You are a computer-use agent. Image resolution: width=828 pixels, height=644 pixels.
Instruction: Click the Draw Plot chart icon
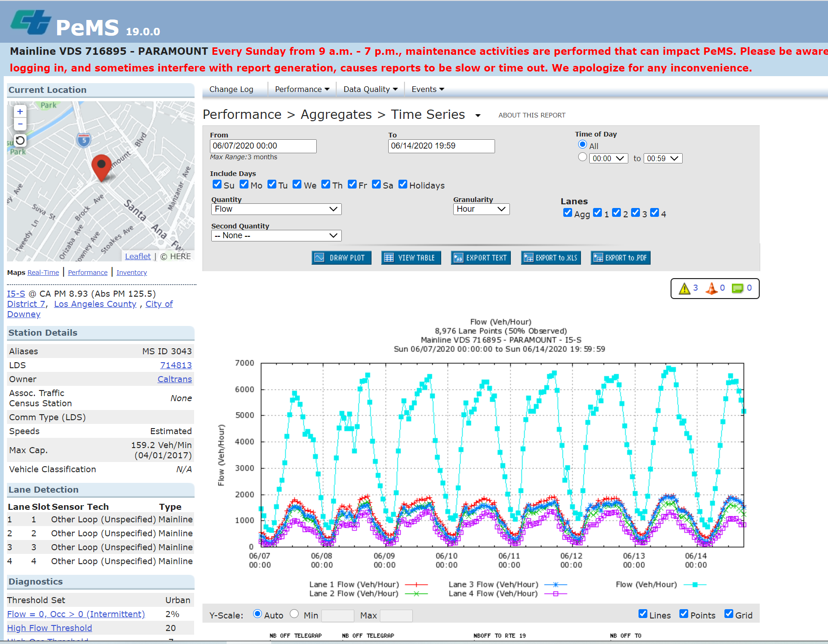[319, 258]
